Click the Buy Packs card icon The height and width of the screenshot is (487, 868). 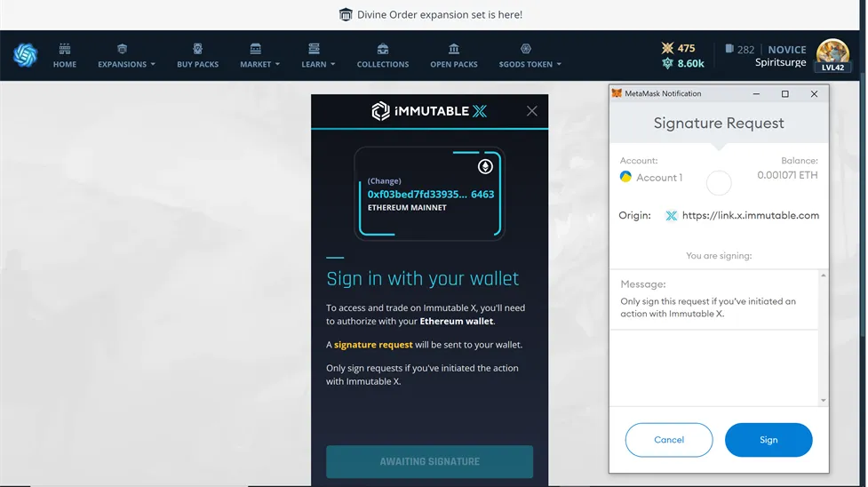(197, 49)
